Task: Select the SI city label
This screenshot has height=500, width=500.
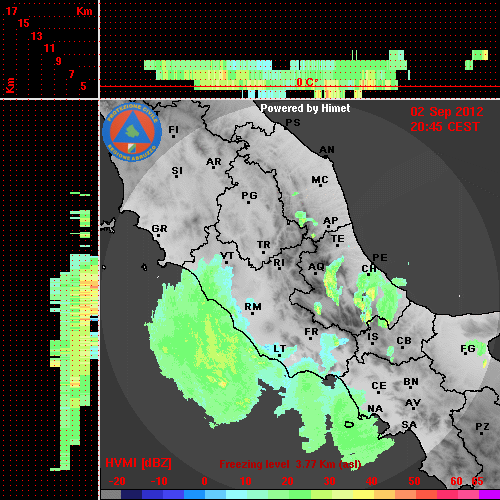Action: tap(177, 171)
